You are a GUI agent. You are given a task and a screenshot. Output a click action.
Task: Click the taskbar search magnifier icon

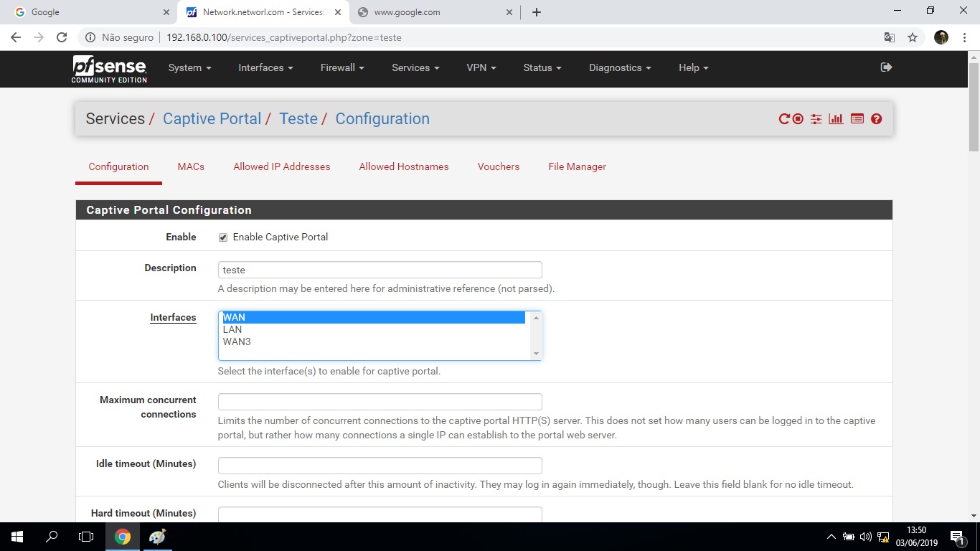click(x=52, y=537)
